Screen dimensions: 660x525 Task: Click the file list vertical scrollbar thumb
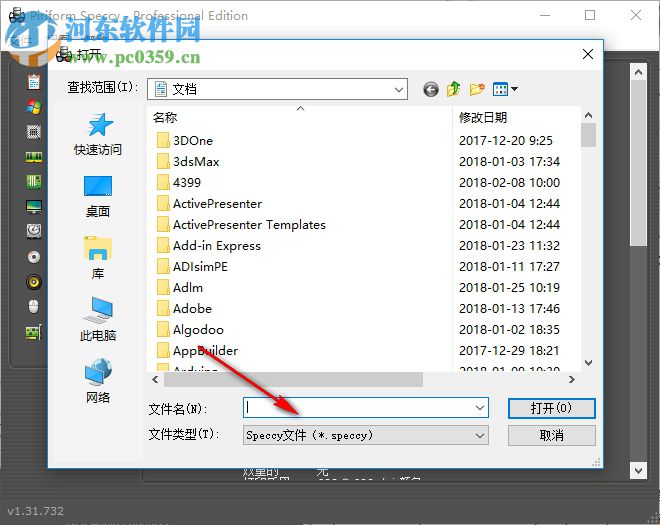coord(588,135)
